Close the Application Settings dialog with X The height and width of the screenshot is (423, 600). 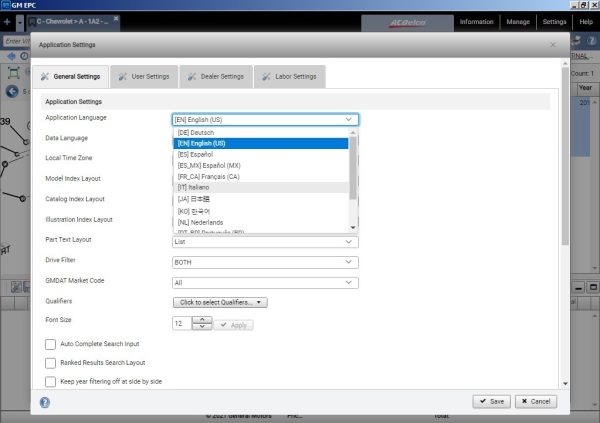[553, 45]
